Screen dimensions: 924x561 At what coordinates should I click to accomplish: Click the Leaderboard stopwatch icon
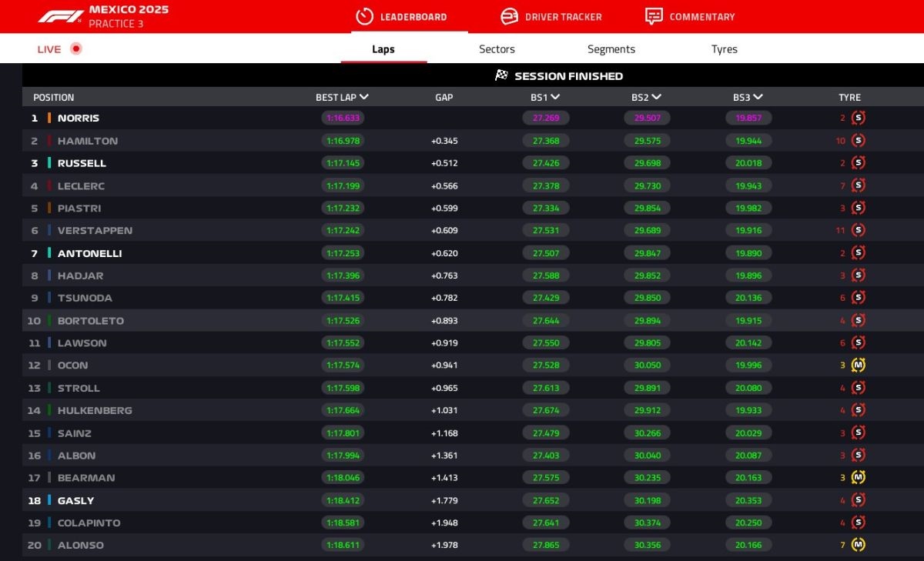tap(364, 16)
